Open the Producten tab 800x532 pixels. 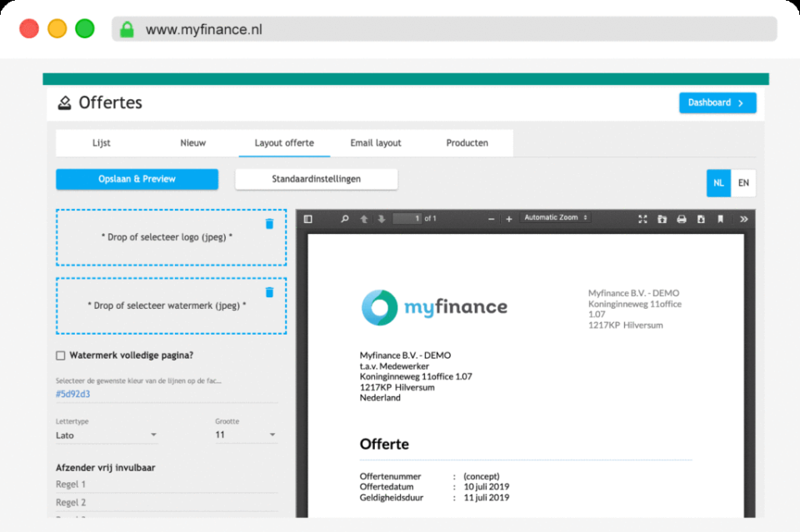[x=467, y=142]
